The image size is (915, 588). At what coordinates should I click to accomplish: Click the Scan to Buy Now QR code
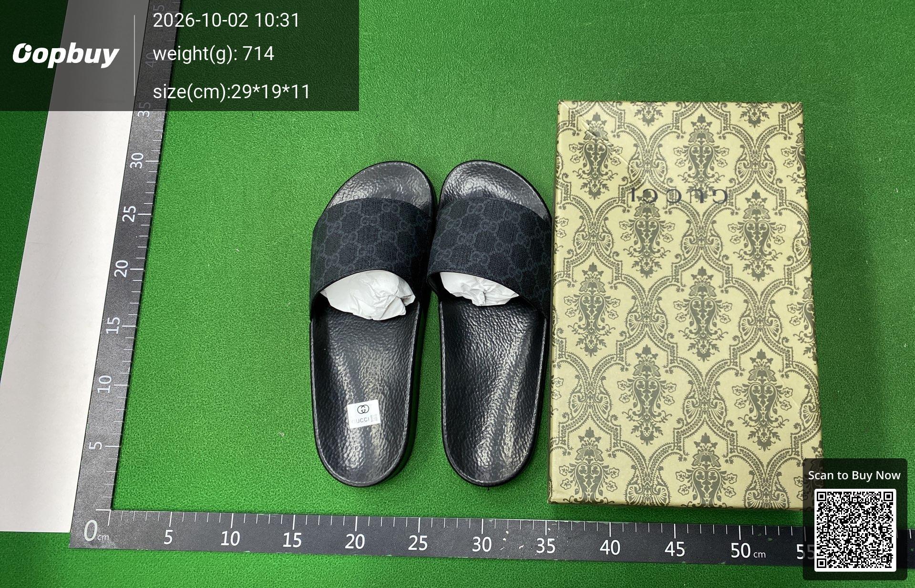854,529
